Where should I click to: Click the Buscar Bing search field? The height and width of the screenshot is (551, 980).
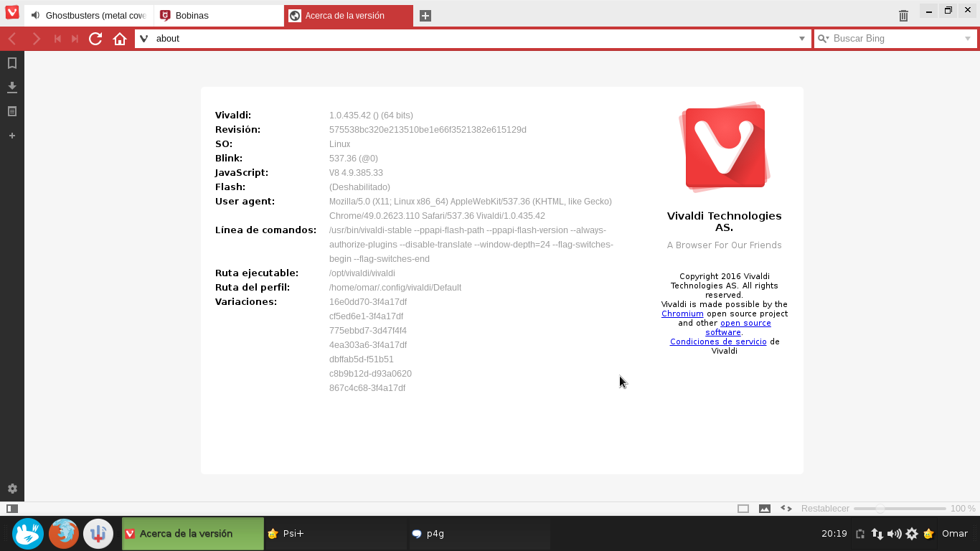pyautogui.click(x=895, y=39)
